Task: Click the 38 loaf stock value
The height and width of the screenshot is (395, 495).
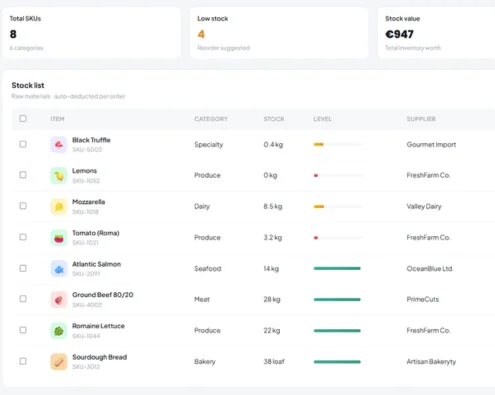Action: coord(274,362)
